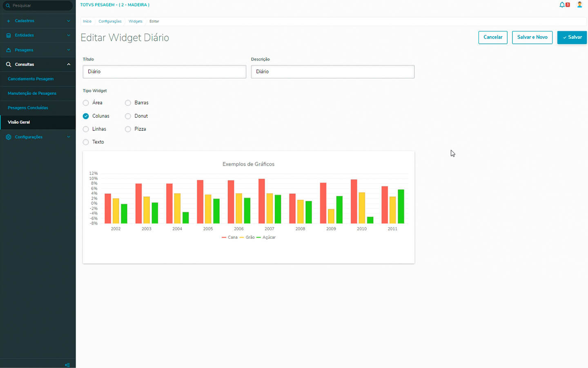Click the Configurações gear icon
The width and height of the screenshot is (588, 368).
tap(9, 137)
